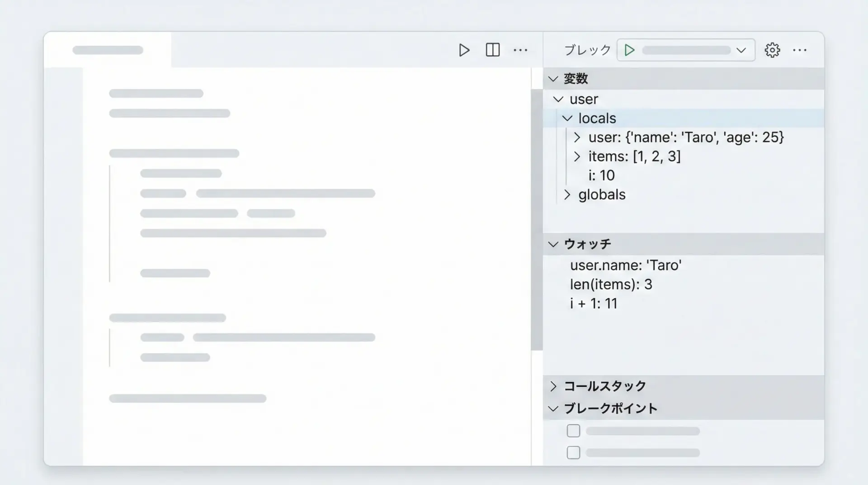Collapse the 変数 section

(x=553, y=79)
